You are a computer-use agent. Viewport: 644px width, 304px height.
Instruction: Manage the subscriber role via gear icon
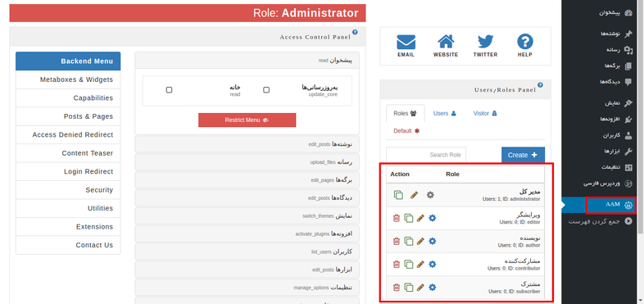432,287
